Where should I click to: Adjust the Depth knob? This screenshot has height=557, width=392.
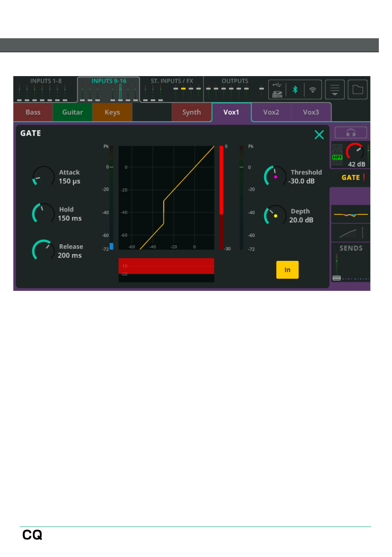[x=275, y=215]
